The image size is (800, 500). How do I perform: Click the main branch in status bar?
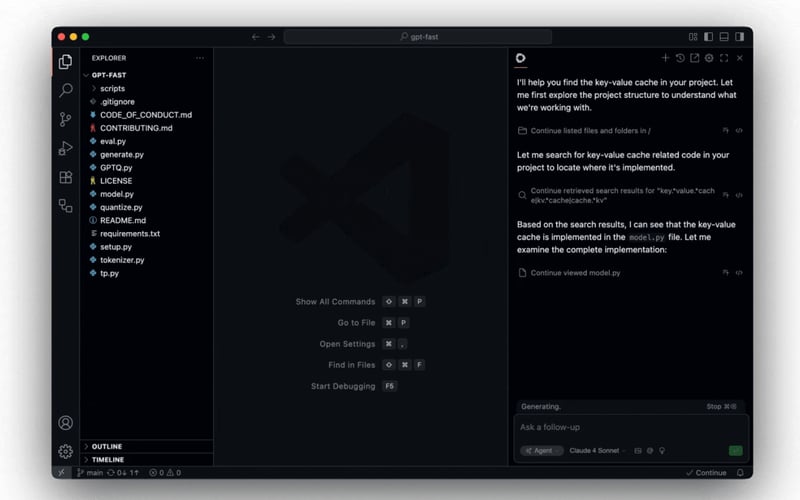pyautogui.click(x=90, y=473)
